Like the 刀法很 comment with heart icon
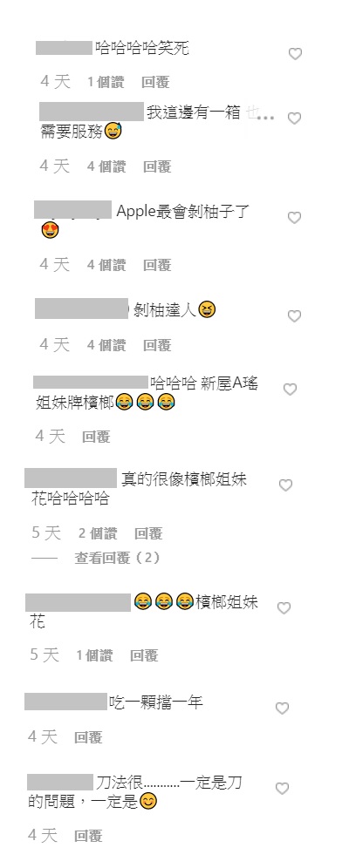349x868 pixels. click(282, 789)
